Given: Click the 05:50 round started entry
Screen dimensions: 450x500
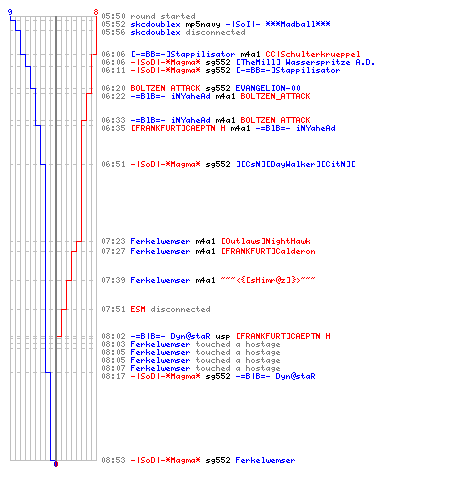Looking at the screenshot, I should click(x=148, y=16).
